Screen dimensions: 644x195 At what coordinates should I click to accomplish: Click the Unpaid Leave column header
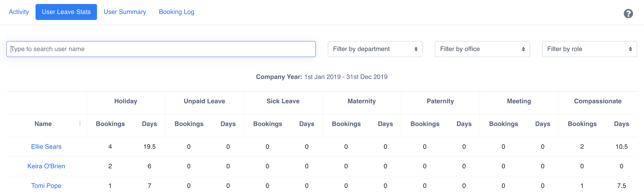(204, 101)
